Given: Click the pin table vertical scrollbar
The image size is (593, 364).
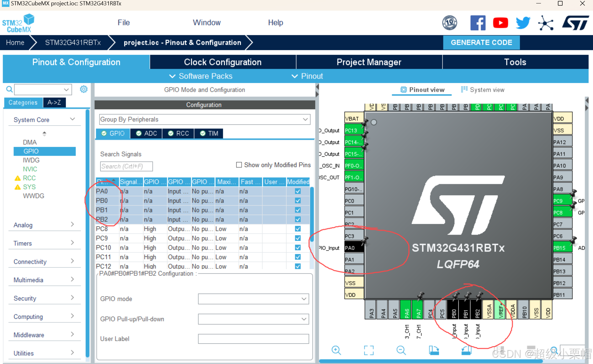Looking at the screenshot, I should (x=312, y=215).
